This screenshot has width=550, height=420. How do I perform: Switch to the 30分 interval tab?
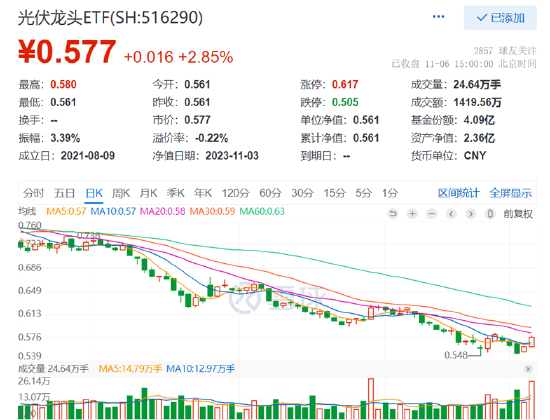pos(303,193)
